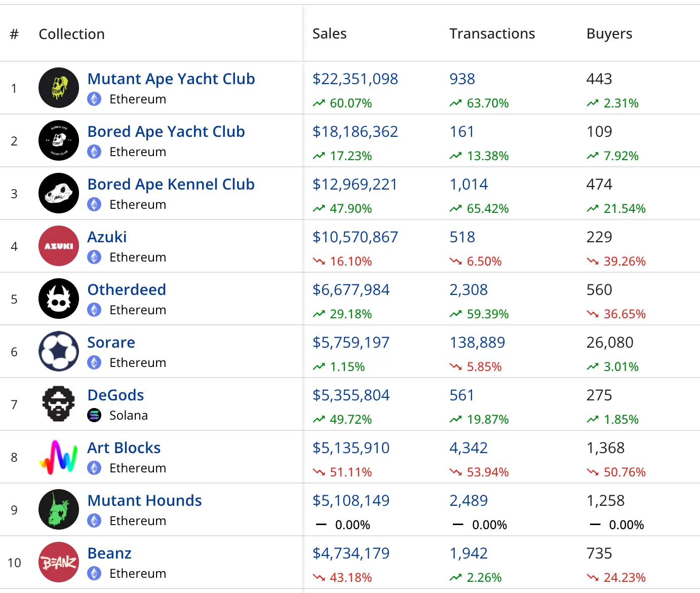700x593 pixels.
Task: Click Ethereum icon under Otherdeed
Action: [x=94, y=310]
